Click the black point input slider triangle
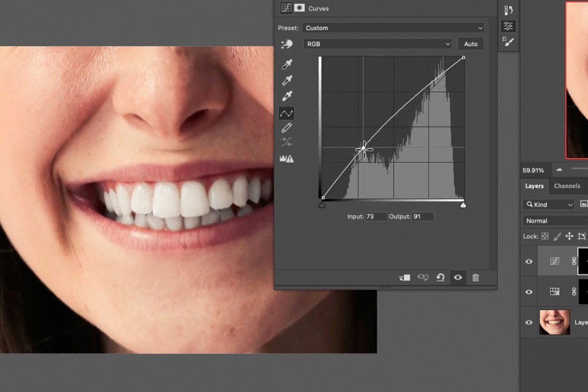 tap(322, 205)
